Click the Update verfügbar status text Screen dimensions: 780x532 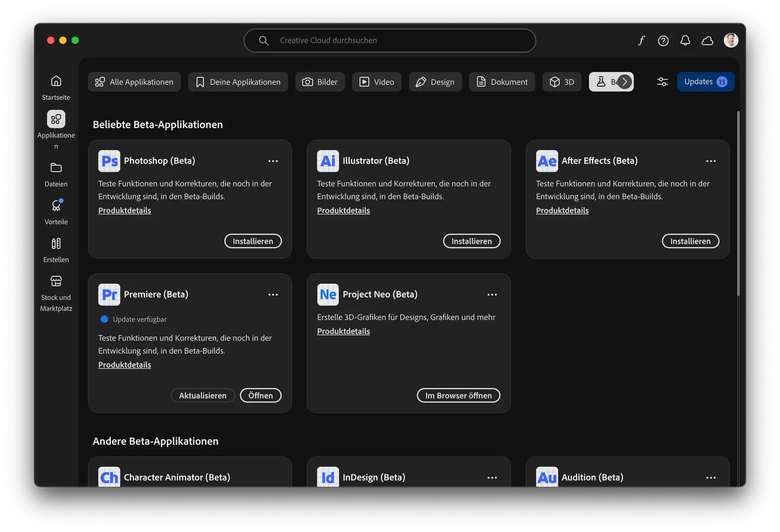click(139, 319)
